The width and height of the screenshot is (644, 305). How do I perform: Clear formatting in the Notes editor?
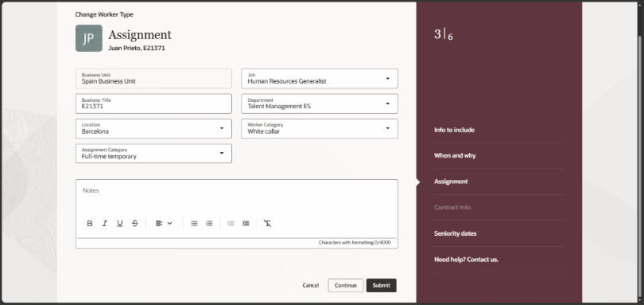[267, 224]
